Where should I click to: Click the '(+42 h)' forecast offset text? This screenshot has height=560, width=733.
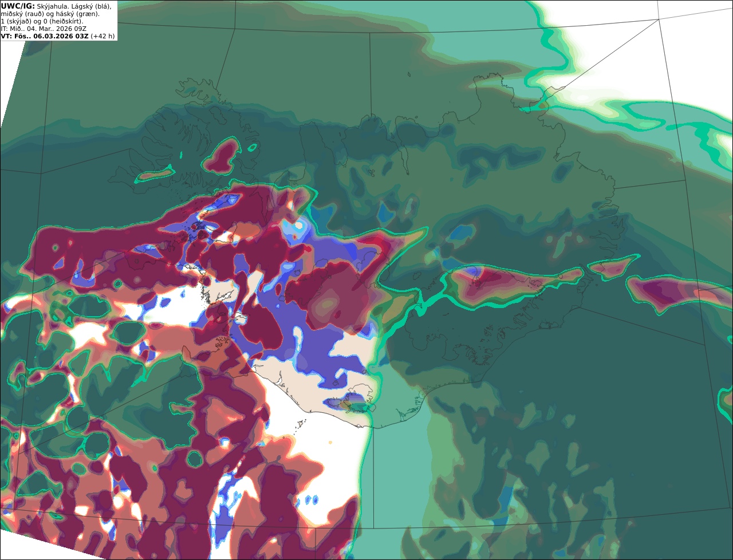point(103,36)
